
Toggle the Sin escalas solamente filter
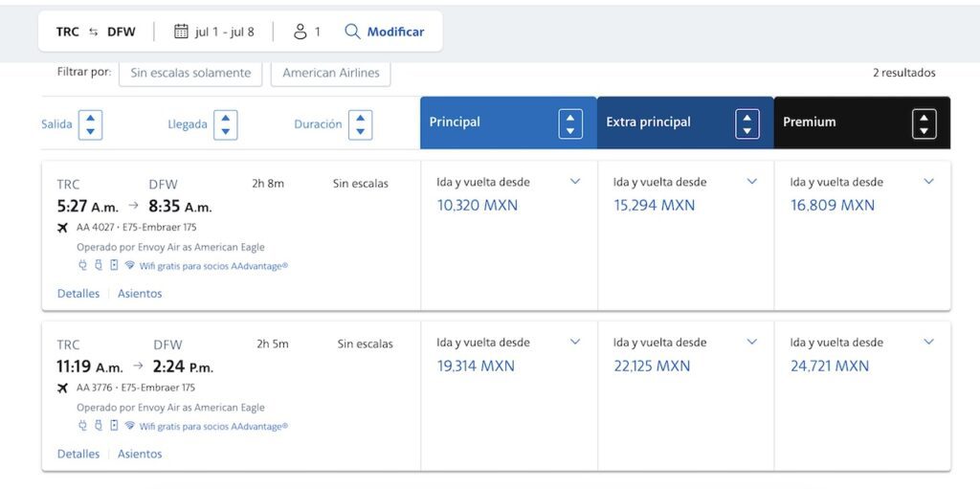coord(190,73)
